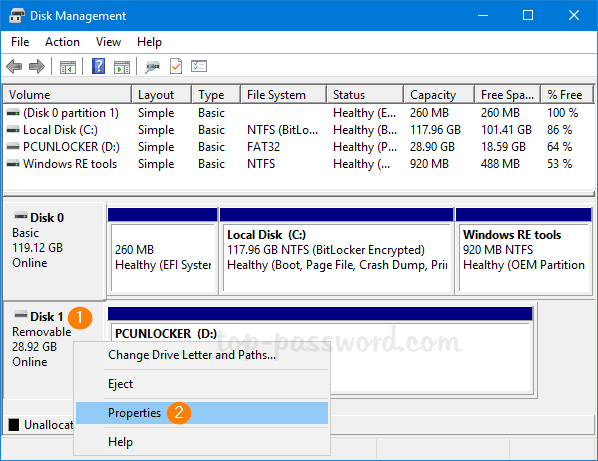Screen dimensions: 598x461
Task: Toggle the action pane toolbar icon
Action: click(x=122, y=67)
